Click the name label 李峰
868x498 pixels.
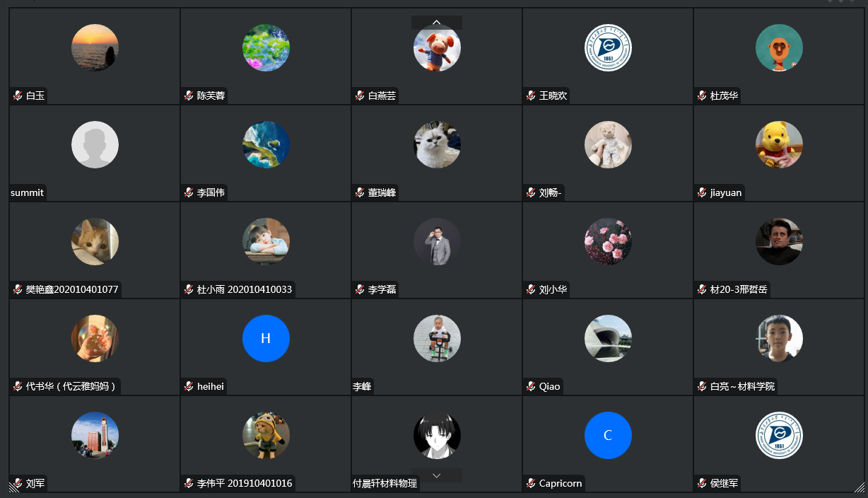pyautogui.click(x=362, y=386)
